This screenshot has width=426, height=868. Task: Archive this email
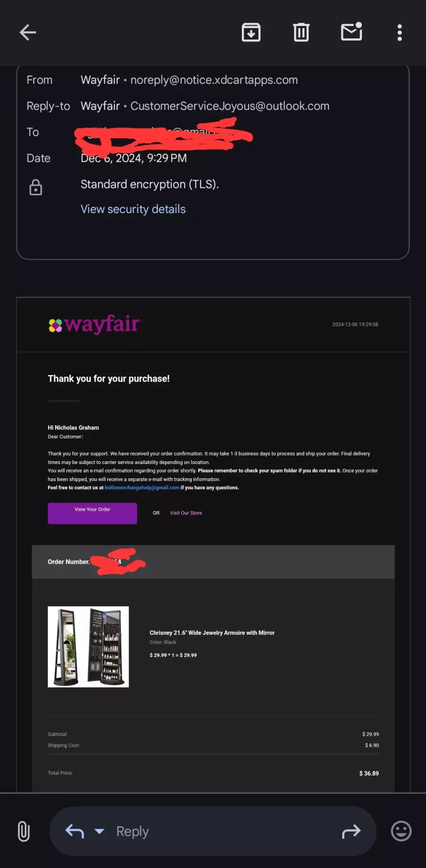(x=251, y=32)
